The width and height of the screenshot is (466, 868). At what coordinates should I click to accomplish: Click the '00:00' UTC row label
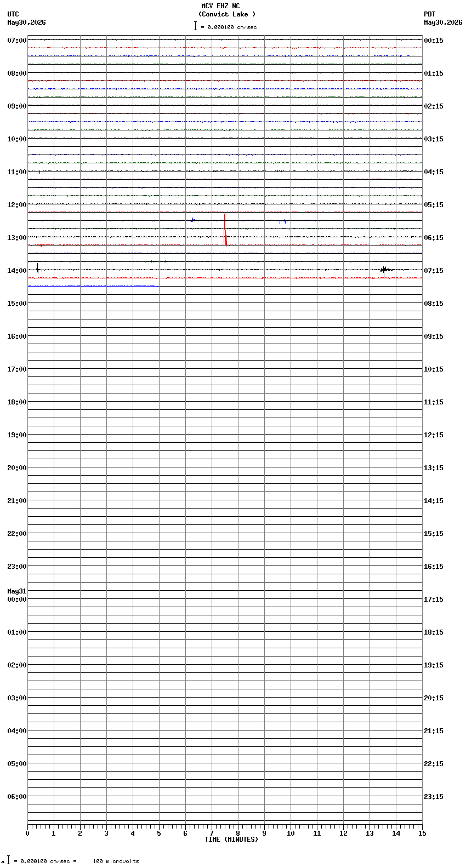tap(17, 599)
